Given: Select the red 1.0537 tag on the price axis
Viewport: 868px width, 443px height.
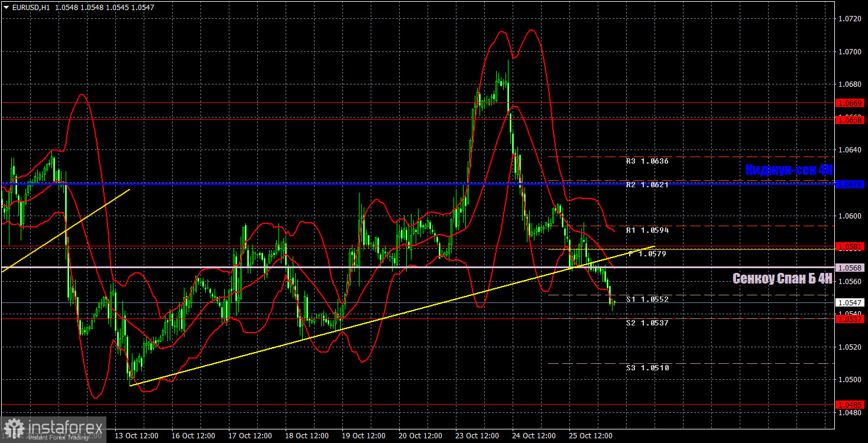Looking at the screenshot, I should click(x=851, y=319).
